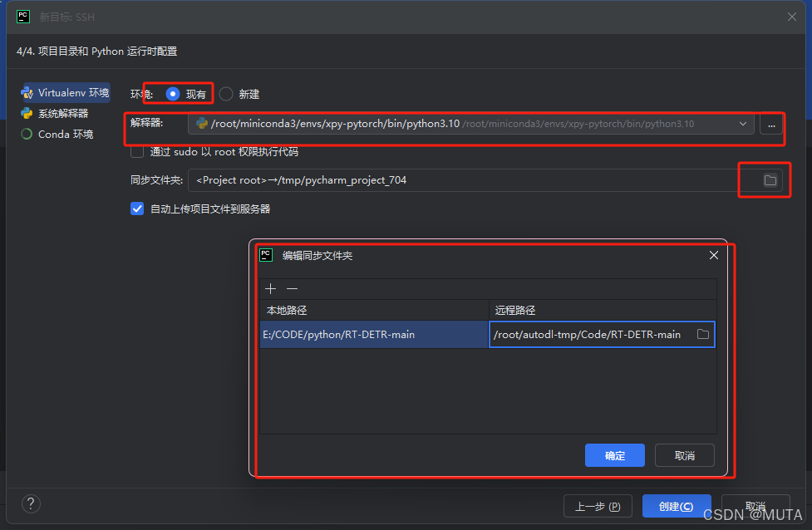The width and height of the screenshot is (812, 530).
Task: Click the minus icon to remove mapping
Action: [x=292, y=289]
